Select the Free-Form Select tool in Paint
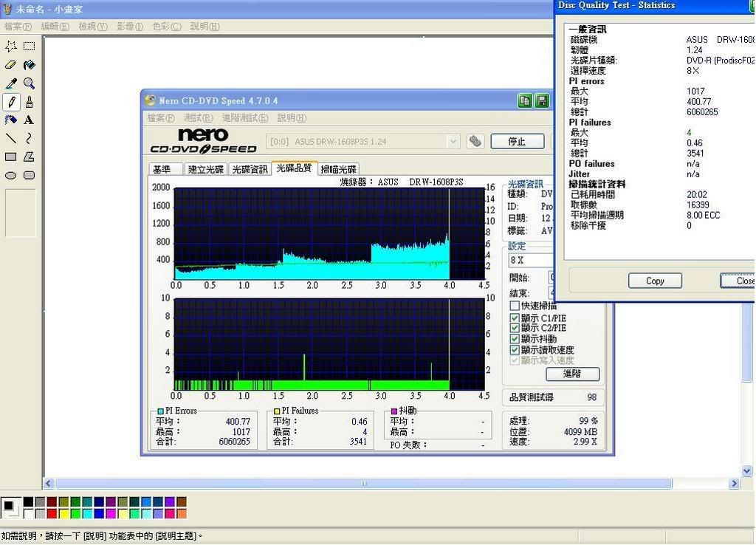Image resolution: width=756 pixels, height=545 pixels. 11,46
